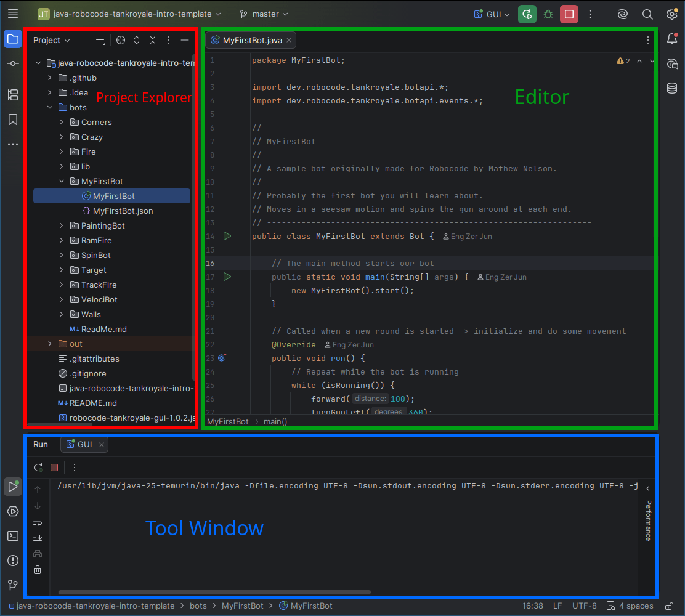The height and width of the screenshot is (616, 685).
Task: Close the GUI run tab
Action: click(x=102, y=445)
